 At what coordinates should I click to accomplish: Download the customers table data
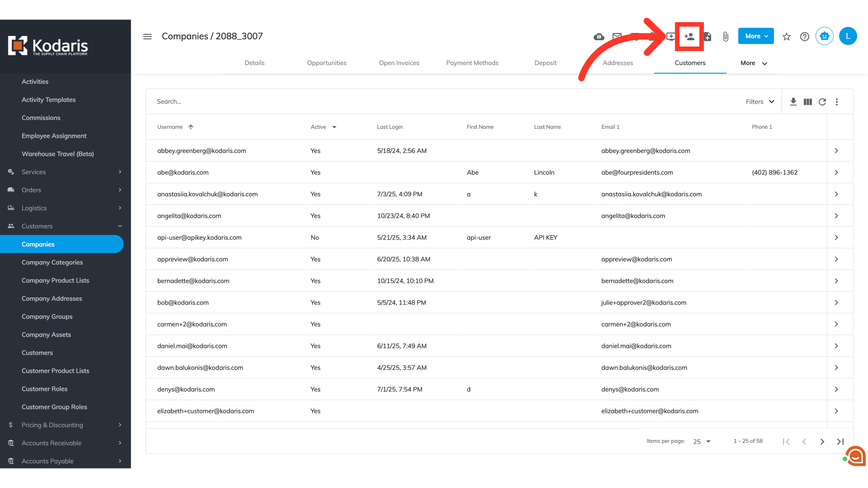[793, 102]
